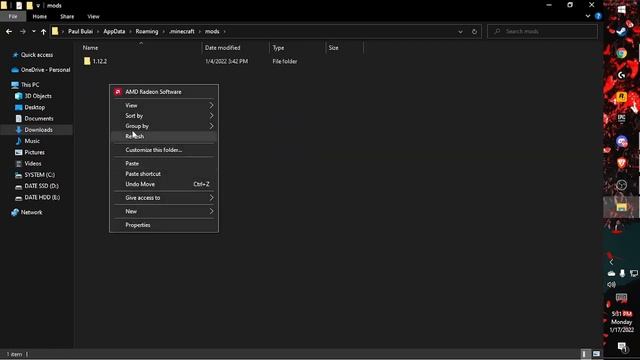Expand the ribbon with chevron

tap(588, 16)
